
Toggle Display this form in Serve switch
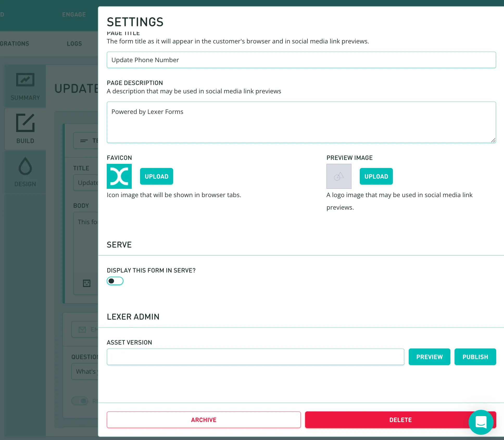115,281
